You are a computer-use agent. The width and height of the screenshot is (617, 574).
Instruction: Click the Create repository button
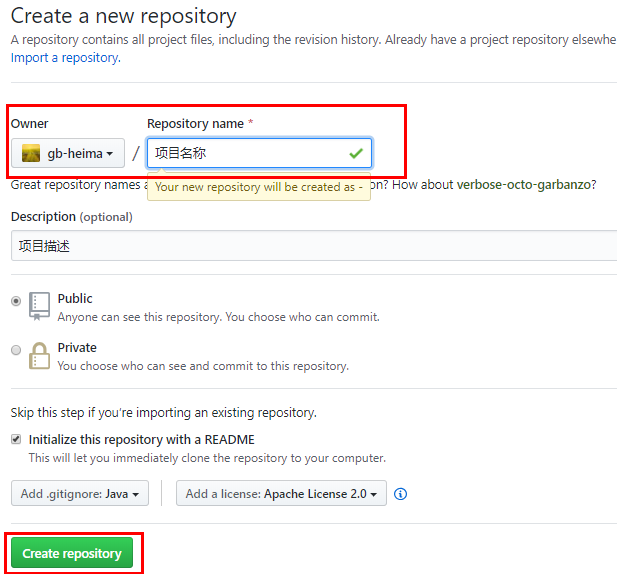tap(72, 553)
